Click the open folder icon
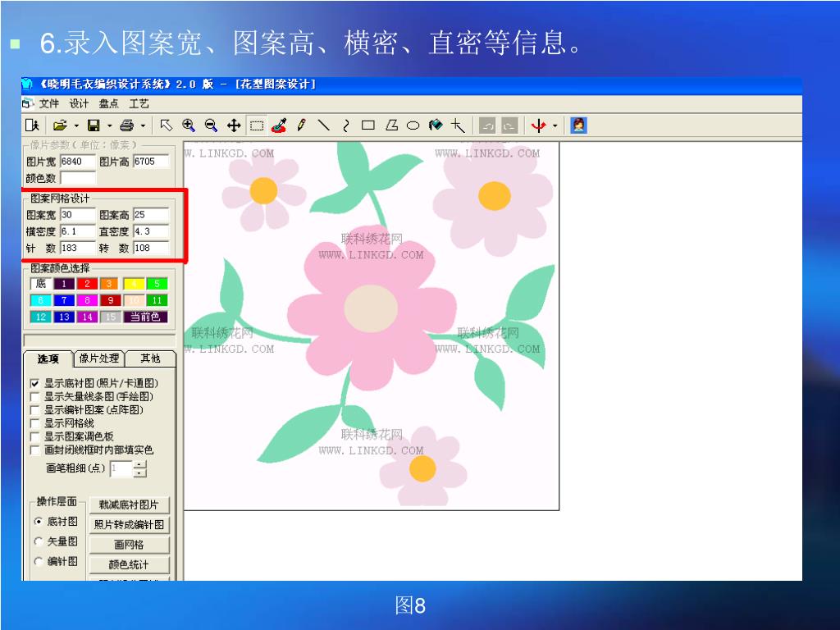 point(60,126)
